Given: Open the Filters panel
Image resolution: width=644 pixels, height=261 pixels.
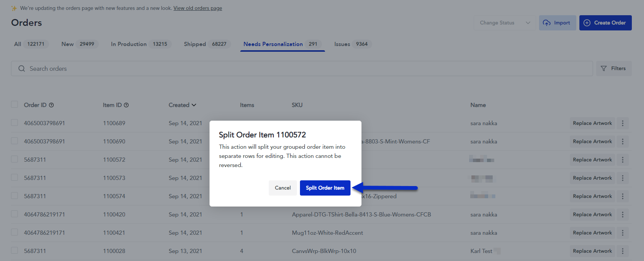Looking at the screenshot, I should 614,68.
